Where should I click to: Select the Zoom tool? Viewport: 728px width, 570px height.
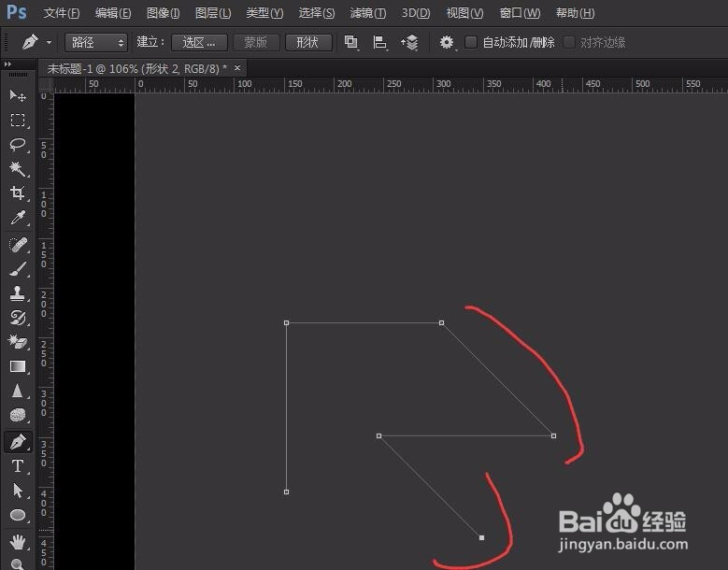pyautogui.click(x=18, y=564)
